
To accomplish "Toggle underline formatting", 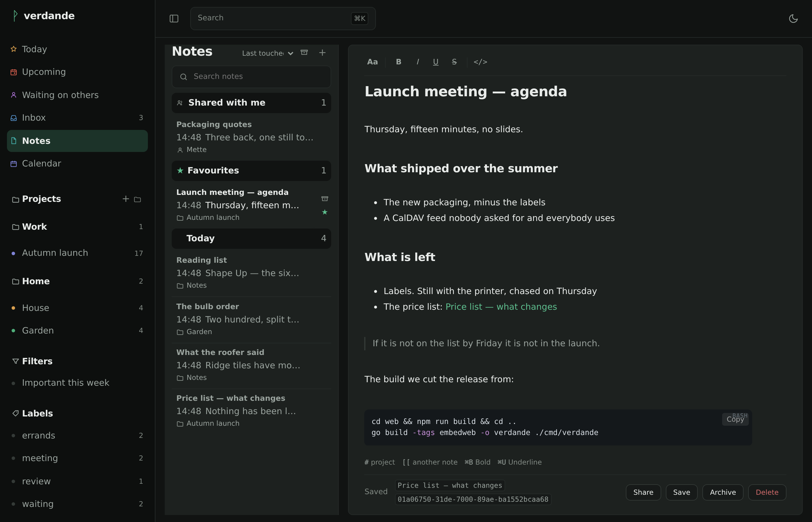I will (x=436, y=62).
